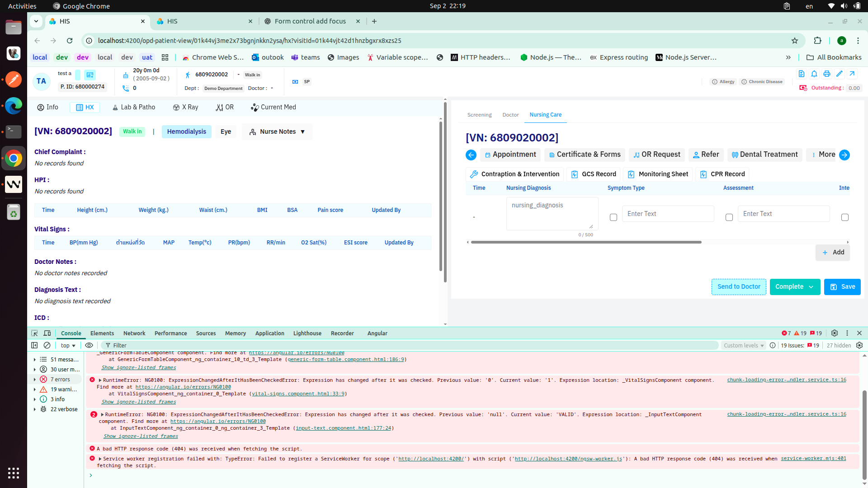Expand the Complete button dropdown
The height and width of the screenshot is (488, 868).
(x=811, y=287)
